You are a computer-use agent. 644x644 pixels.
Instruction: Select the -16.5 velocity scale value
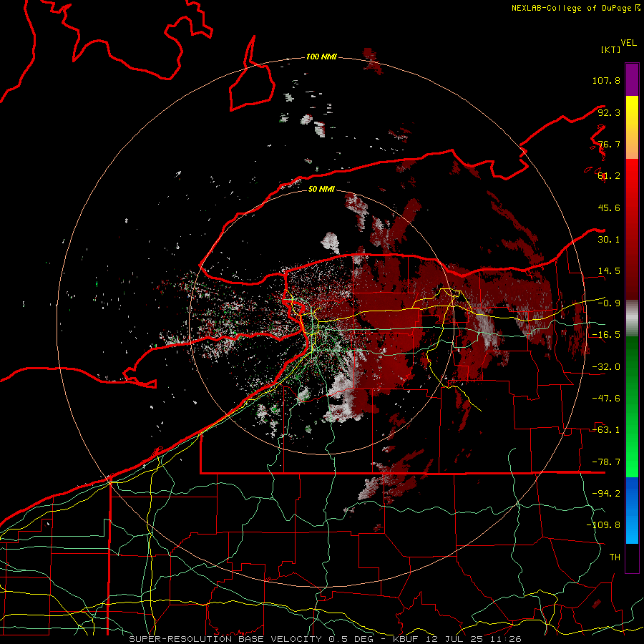[x=606, y=335]
